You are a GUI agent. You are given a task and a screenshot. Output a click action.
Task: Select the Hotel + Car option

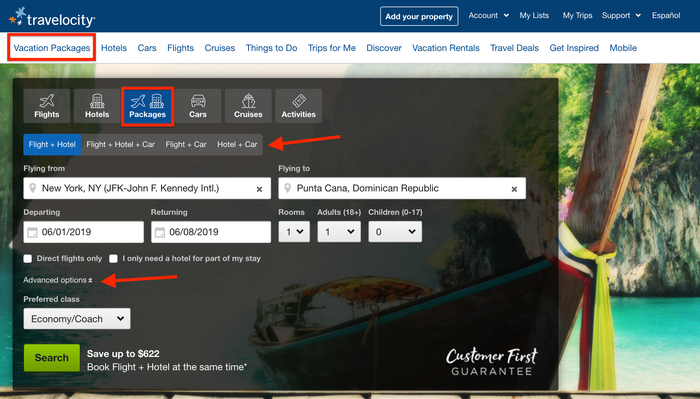tap(237, 145)
